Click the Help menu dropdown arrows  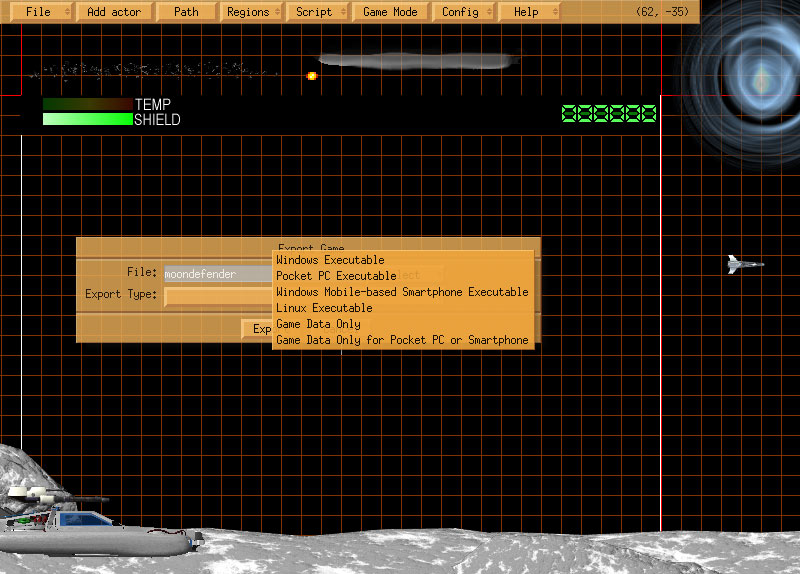(555, 12)
